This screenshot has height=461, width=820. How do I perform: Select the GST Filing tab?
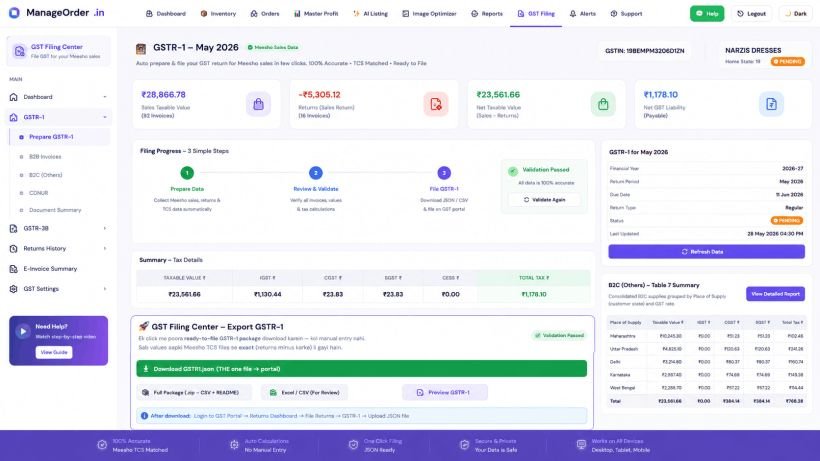536,14
